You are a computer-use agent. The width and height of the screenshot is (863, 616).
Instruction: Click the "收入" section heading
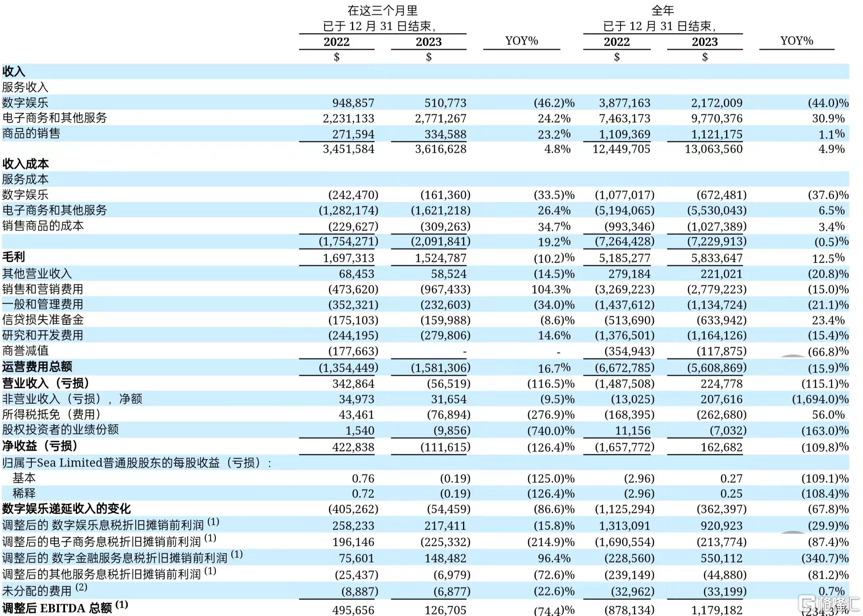(14, 71)
